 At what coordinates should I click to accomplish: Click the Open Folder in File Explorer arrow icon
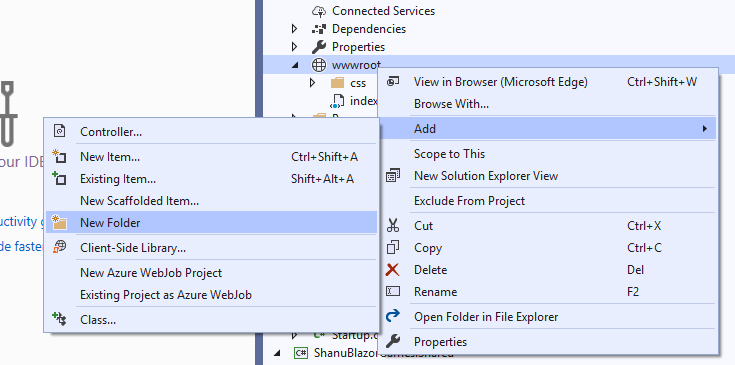393,316
